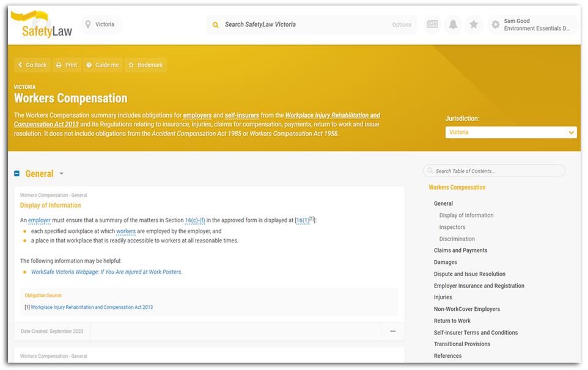
Task: Click the Go Back button
Action: (x=32, y=65)
